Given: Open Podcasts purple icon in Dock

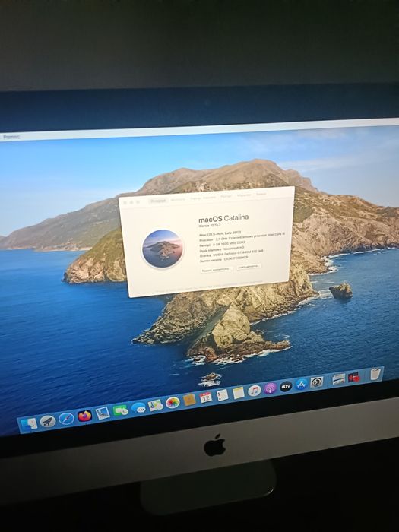Looking at the screenshot, I should [x=270, y=388].
